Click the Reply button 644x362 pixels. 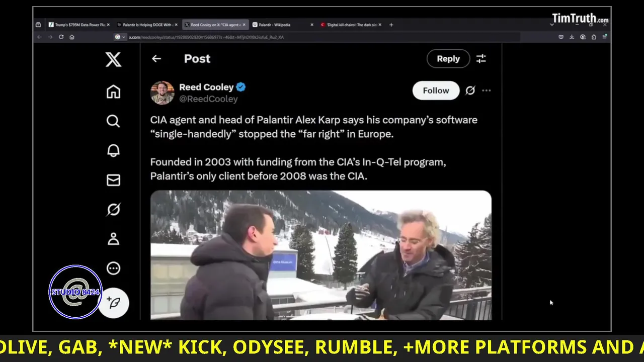coord(448,59)
